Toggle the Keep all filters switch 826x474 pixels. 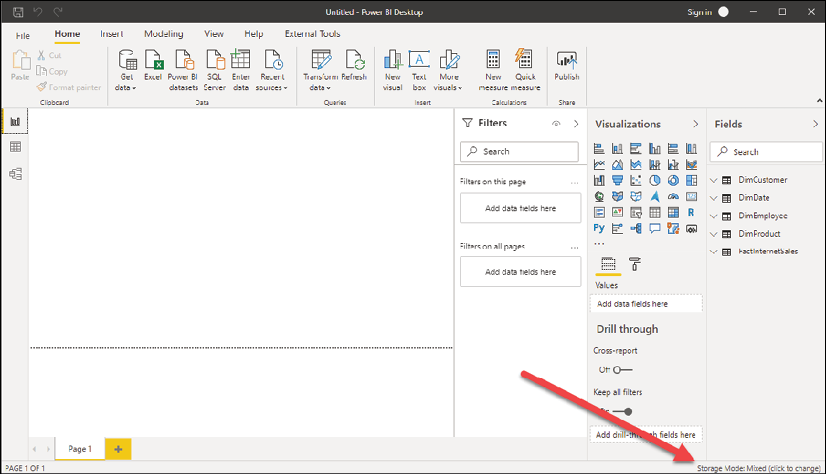[x=622, y=412]
